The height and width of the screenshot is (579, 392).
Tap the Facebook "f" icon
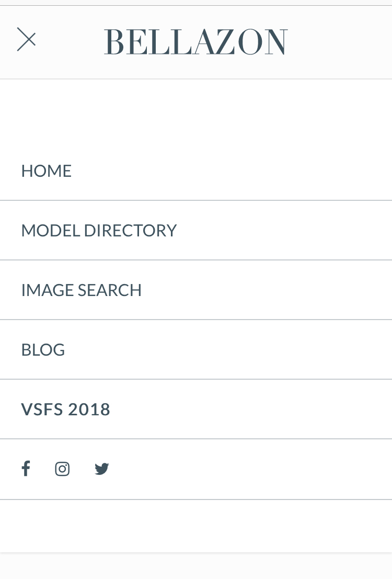[x=26, y=469]
